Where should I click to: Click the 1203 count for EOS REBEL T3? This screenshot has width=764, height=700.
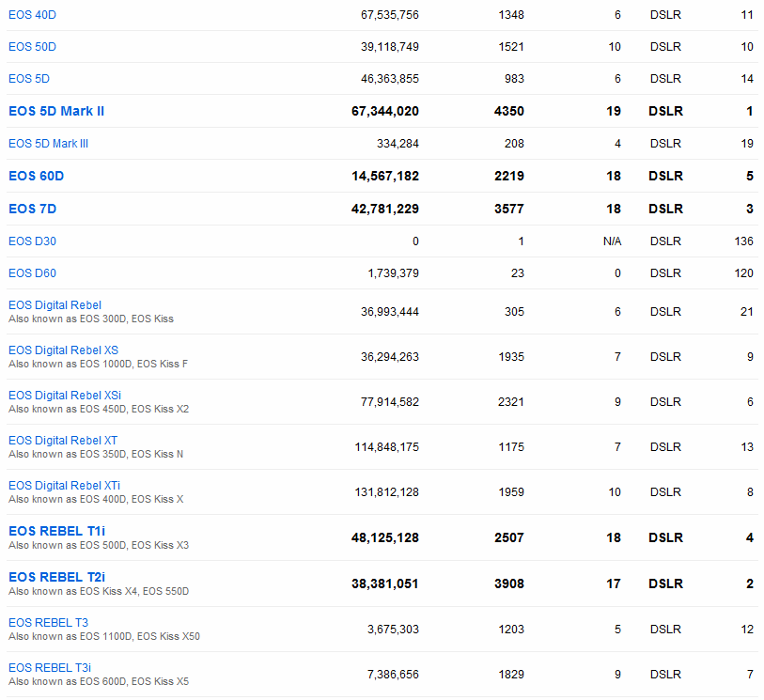tap(511, 630)
